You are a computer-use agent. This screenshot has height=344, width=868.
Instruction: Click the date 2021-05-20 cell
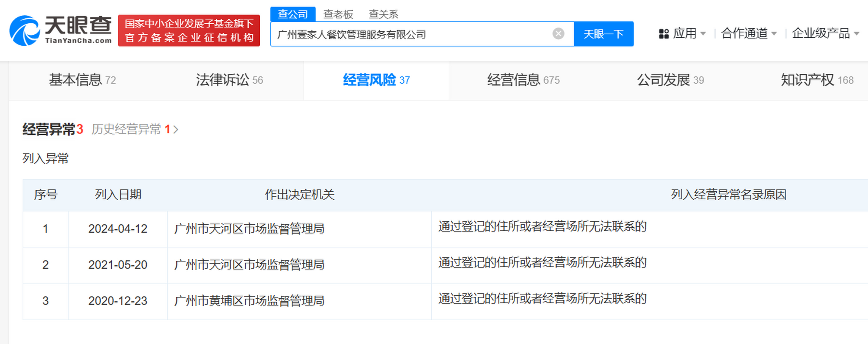tap(118, 265)
